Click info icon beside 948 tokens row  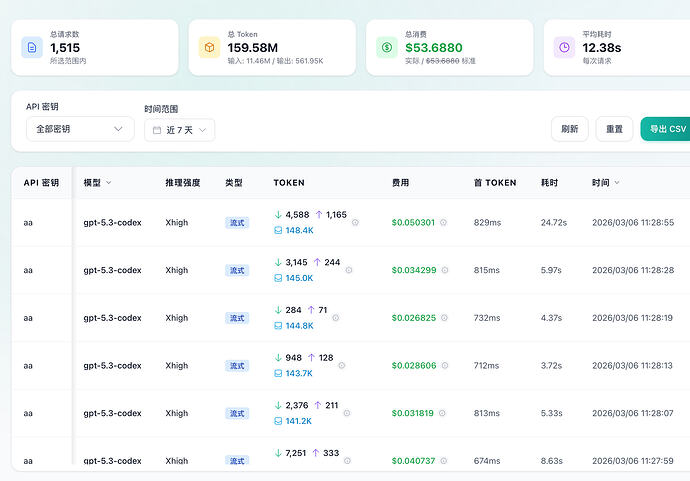point(342,366)
